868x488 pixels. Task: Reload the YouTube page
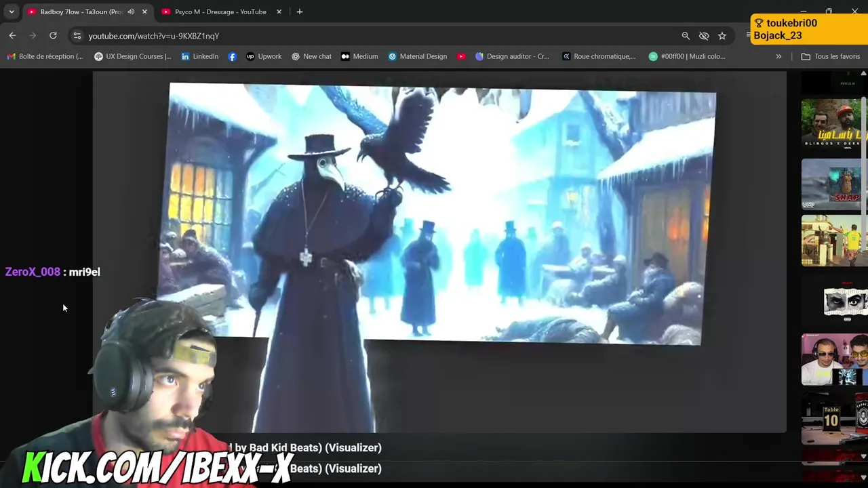click(53, 36)
